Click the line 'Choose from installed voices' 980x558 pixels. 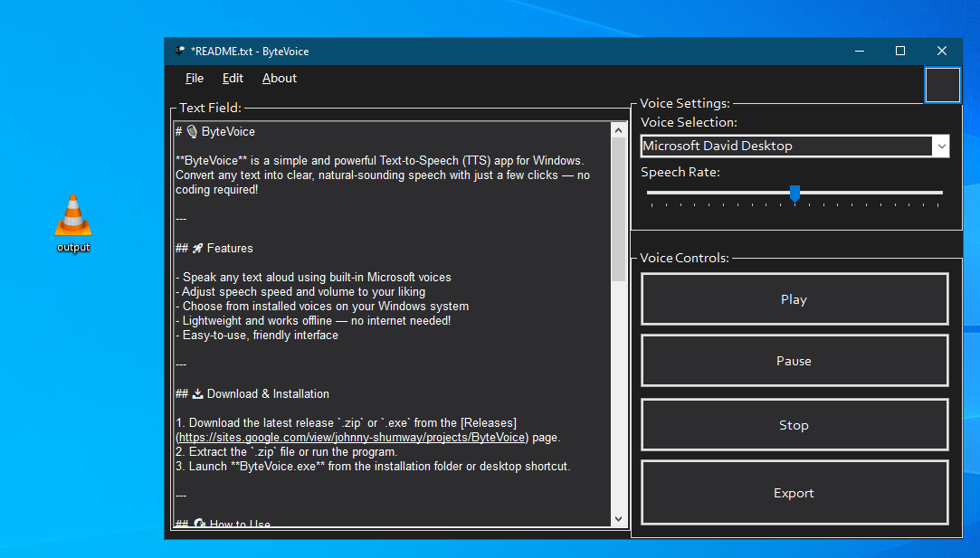pyautogui.click(x=322, y=307)
